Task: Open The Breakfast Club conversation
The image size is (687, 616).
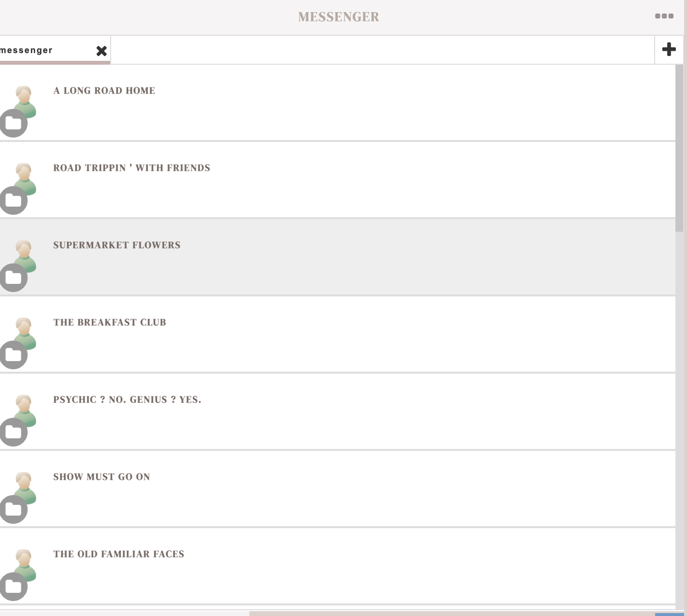Action: (338, 335)
